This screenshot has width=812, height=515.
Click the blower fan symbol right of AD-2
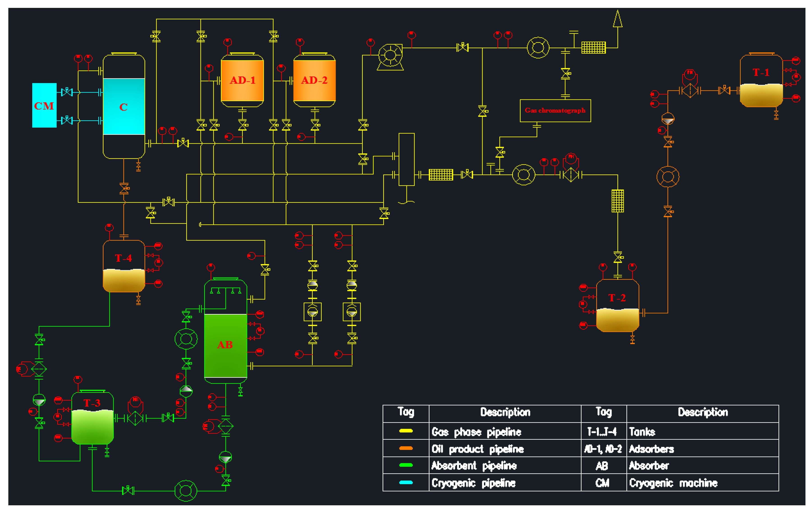click(x=390, y=56)
